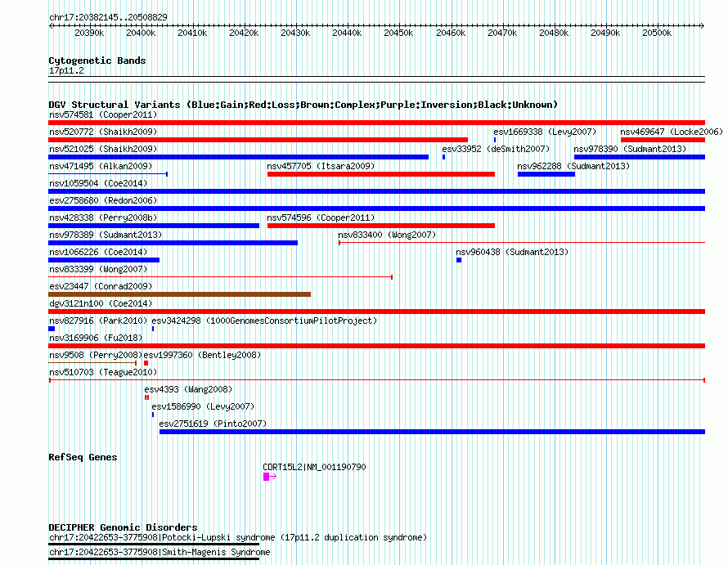The image size is (728, 565).
Task: Select the small blue nsv827916 block
Action: click(x=52, y=329)
